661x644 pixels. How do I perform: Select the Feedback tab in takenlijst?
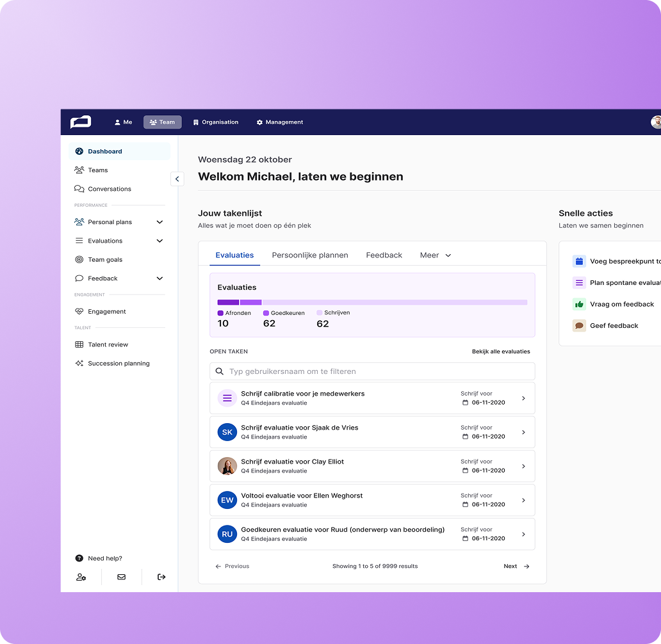pos(384,255)
